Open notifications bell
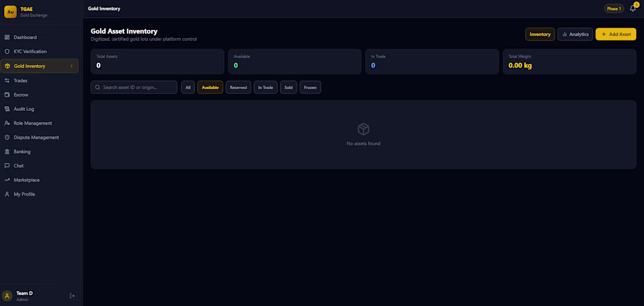Image resolution: width=644 pixels, height=306 pixels. pyautogui.click(x=632, y=9)
